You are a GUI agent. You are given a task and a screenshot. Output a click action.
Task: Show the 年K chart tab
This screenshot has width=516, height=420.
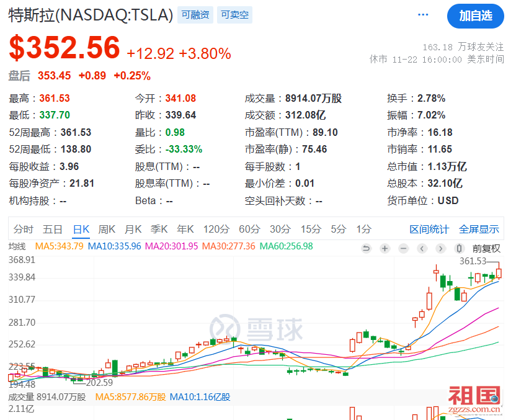coord(185,229)
